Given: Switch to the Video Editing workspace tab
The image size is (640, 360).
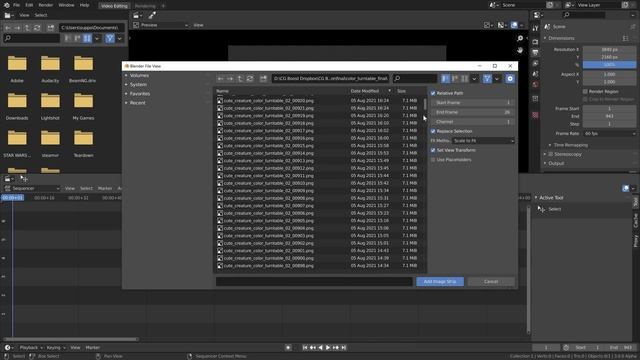Looking at the screenshot, I should click(x=114, y=6).
